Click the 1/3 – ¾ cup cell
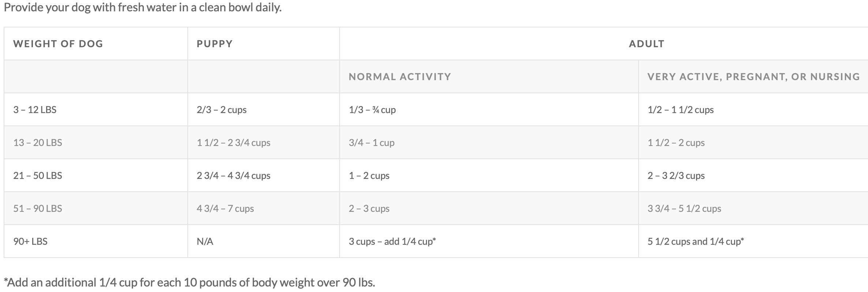 [372, 110]
